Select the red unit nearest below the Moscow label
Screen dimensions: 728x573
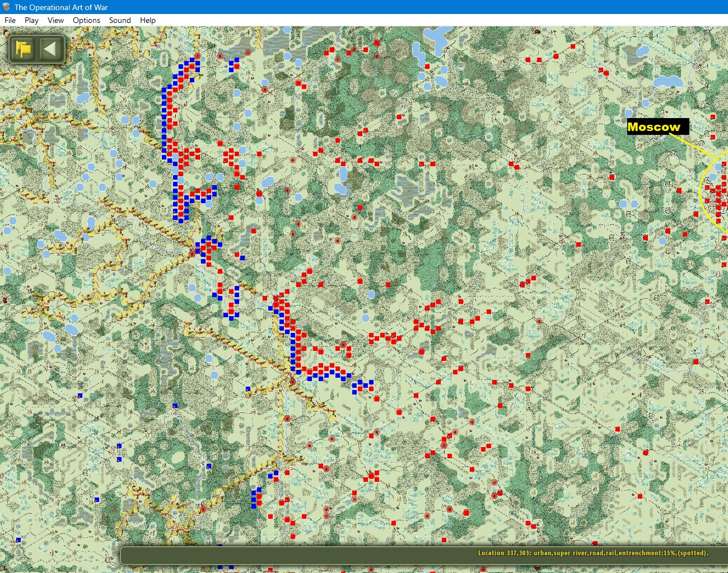tap(679, 191)
